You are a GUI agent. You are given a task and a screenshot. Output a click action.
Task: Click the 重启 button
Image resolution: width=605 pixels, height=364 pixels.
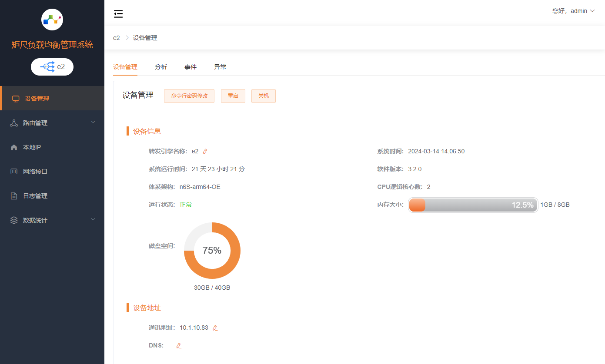[233, 96]
